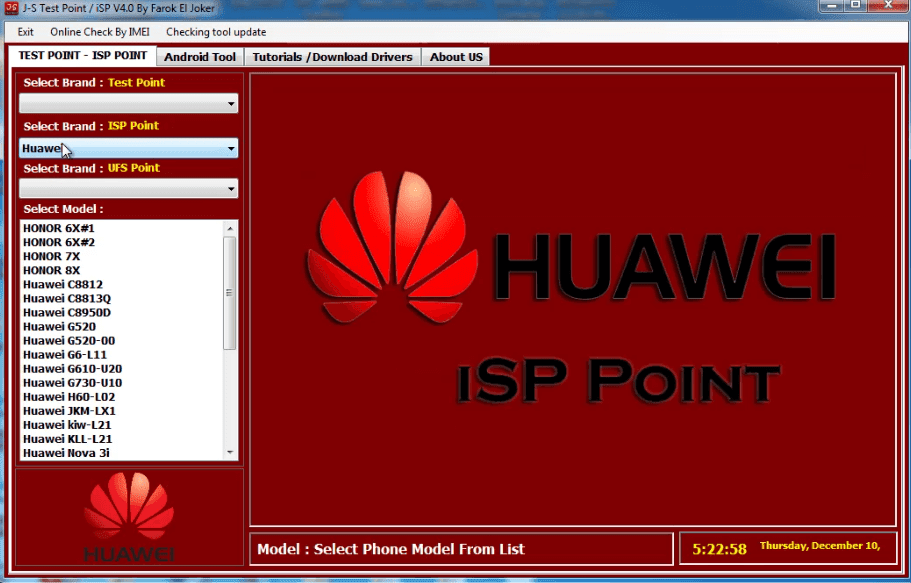Switch to the Android Tool tab
This screenshot has width=911, height=583.
(x=200, y=57)
